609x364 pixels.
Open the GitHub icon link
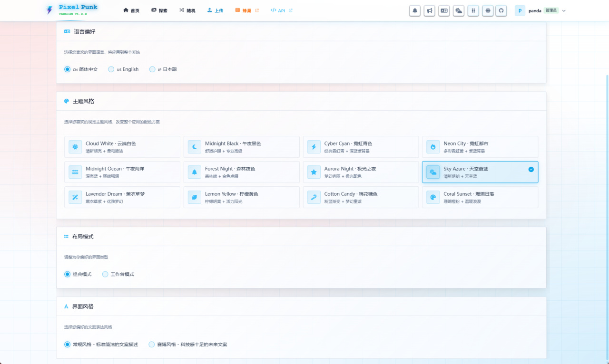501,10
